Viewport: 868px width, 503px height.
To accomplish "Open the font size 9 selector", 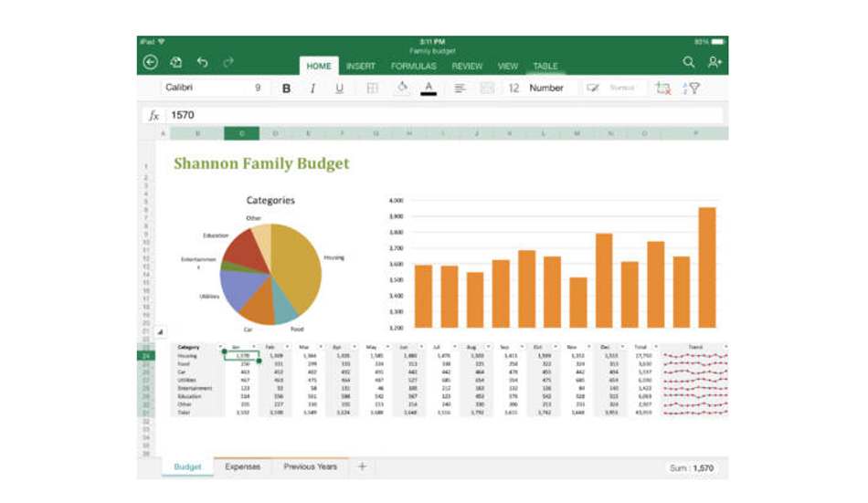I will 258,88.
